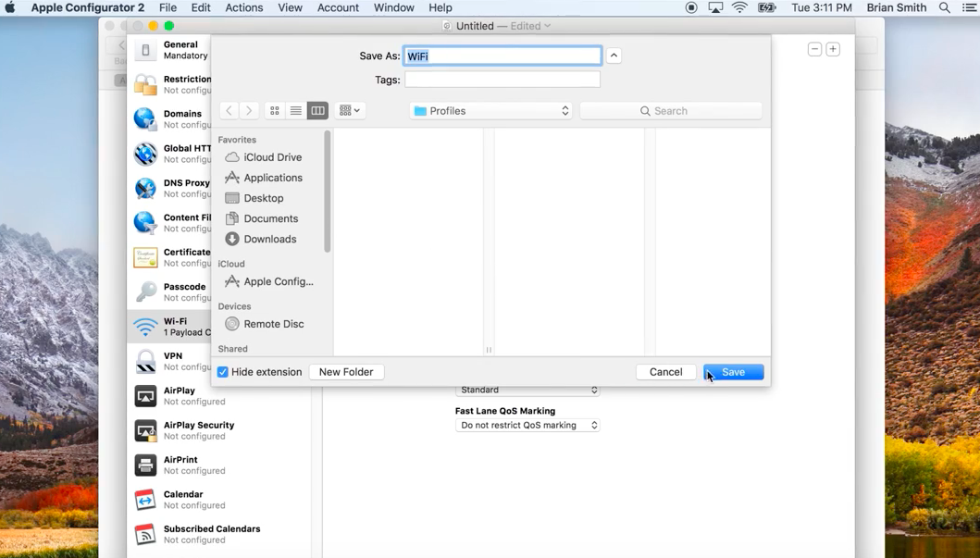Click the Save button
This screenshot has height=558, width=980.
(x=733, y=372)
